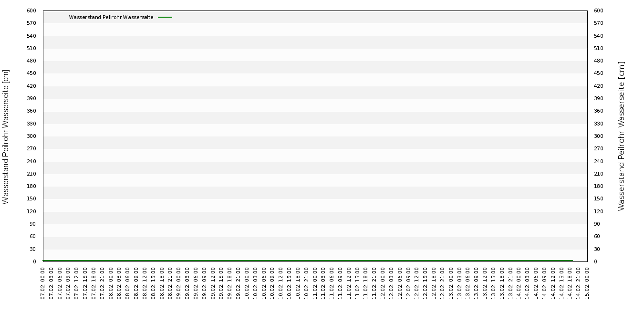
Task: Pick the 11.02. 00:00 time tick label
Action: pyautogui.click(x=315, y=283)
